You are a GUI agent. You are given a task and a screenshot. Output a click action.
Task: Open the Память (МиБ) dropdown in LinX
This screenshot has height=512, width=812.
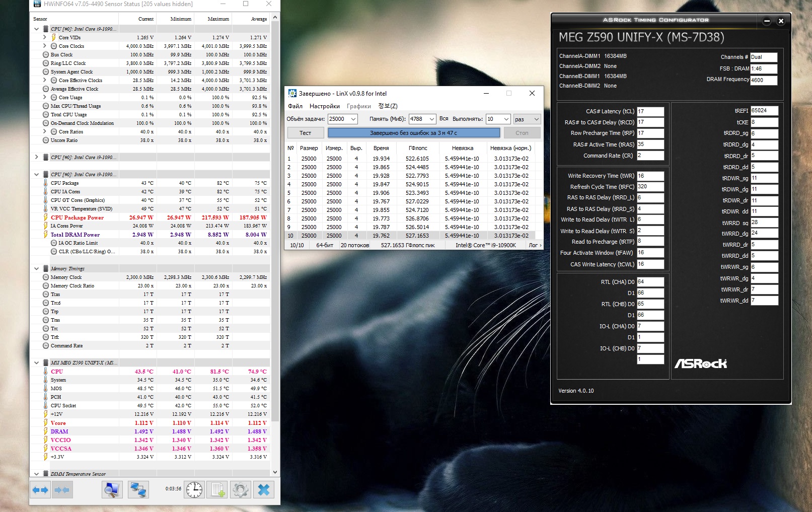(x=431, y=119)
